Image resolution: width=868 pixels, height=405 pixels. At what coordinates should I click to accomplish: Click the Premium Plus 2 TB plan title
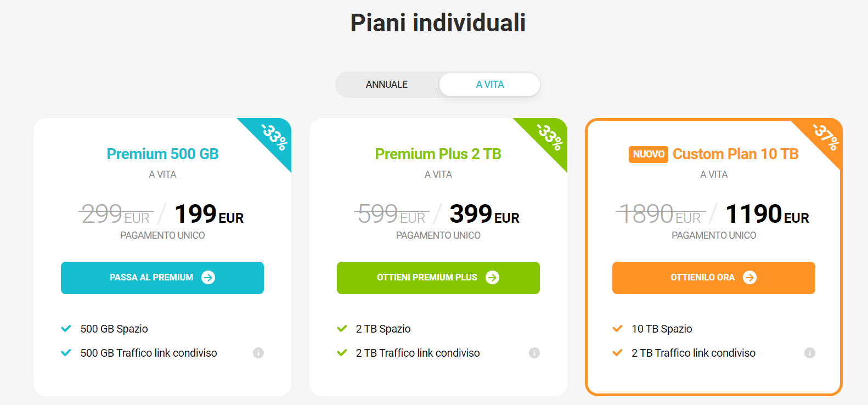pos(438,154)
